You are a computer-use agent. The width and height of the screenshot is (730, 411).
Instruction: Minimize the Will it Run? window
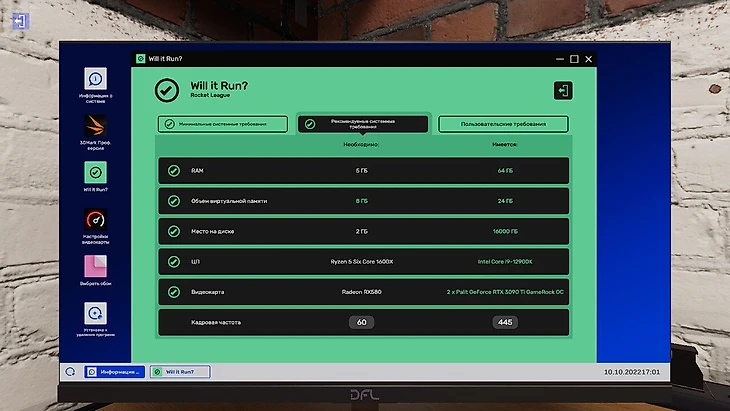pyautogui.click(x=560, y=59)
